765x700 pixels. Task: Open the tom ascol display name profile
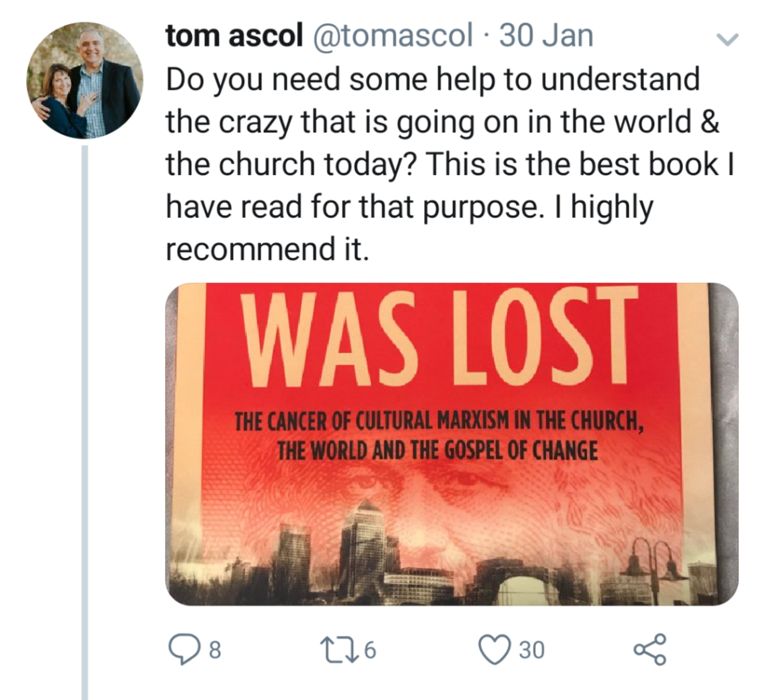(x=235, y=36)
